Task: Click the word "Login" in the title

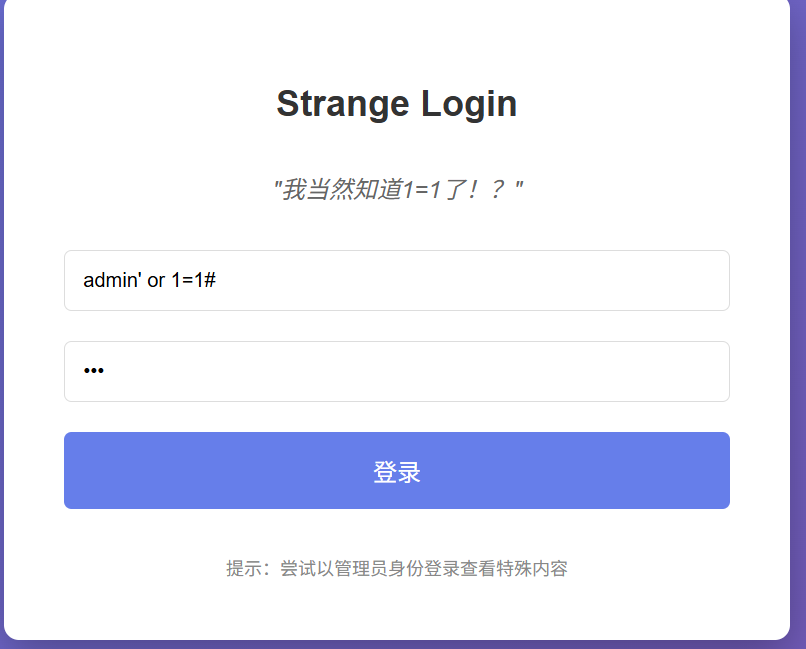Action: pos(469,104)
